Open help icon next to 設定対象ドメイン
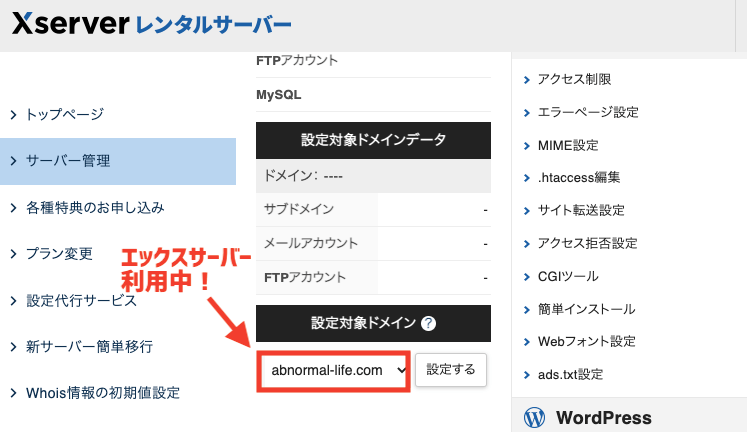747x432 pixels. tap(428, 323)
